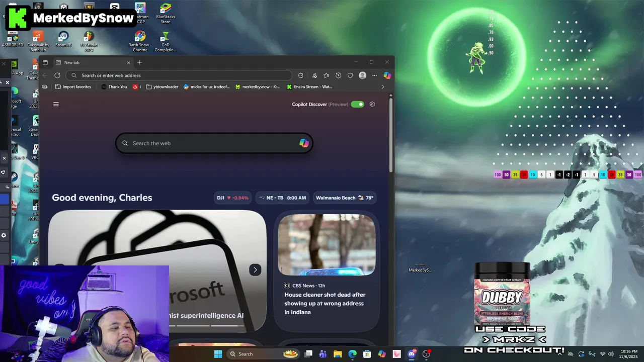The width and height of the screenshot is (644, 362).
Task: Open Discord from the taskbar
Action: [x=412, y=354]
